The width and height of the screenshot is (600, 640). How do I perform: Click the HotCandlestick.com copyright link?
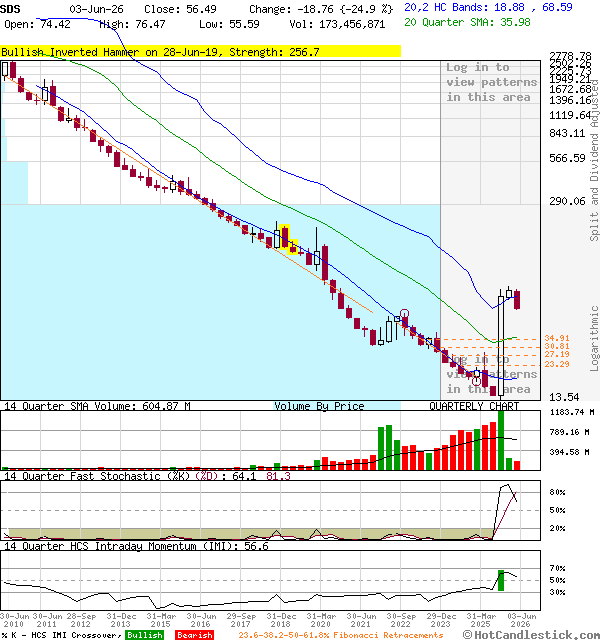point(531,635)
